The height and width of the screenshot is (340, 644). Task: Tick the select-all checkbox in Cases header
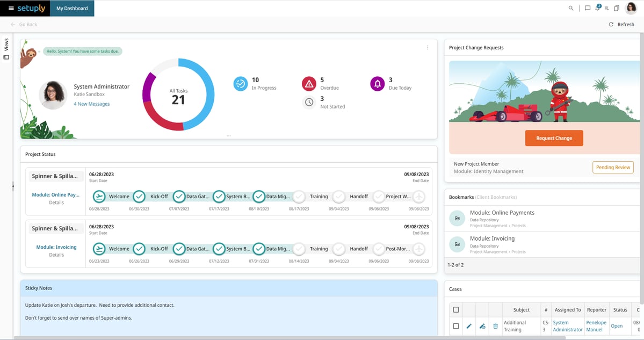point(456,309)
